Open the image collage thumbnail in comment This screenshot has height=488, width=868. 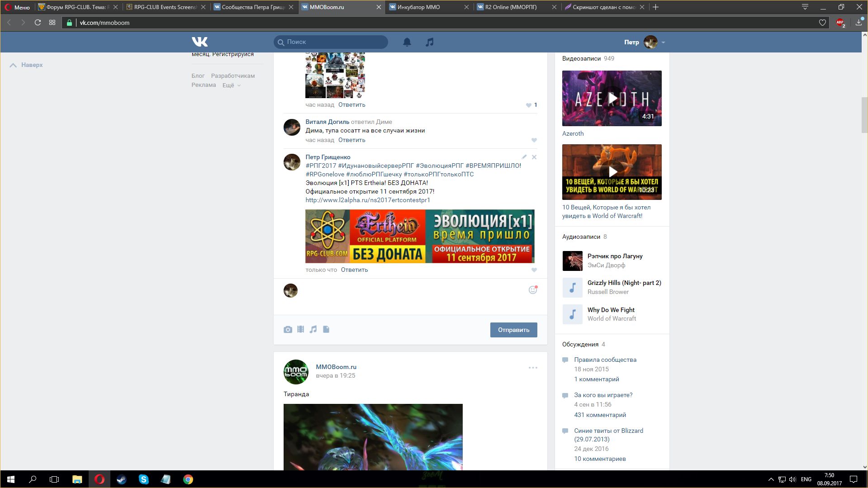[335, 75]
